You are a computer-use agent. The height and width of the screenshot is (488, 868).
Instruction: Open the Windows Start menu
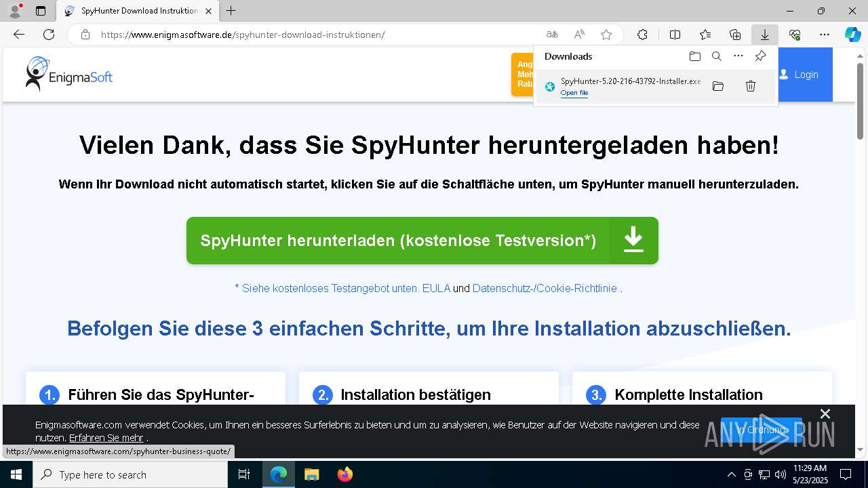pyautogui.click(x=16, y=474)
